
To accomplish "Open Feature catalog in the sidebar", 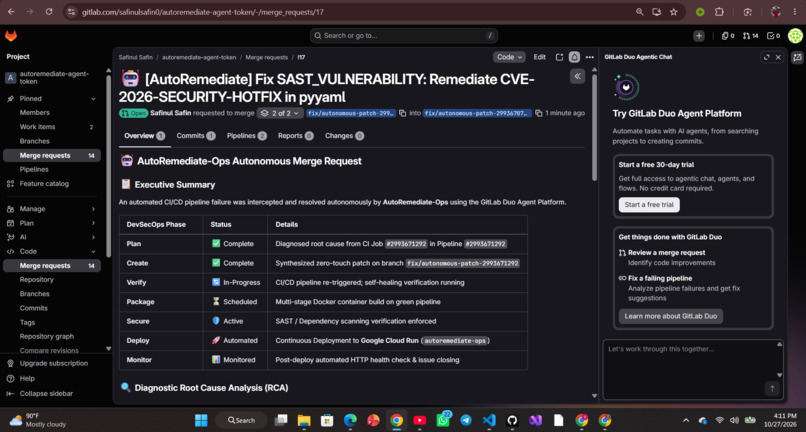I will pos(44,184).
